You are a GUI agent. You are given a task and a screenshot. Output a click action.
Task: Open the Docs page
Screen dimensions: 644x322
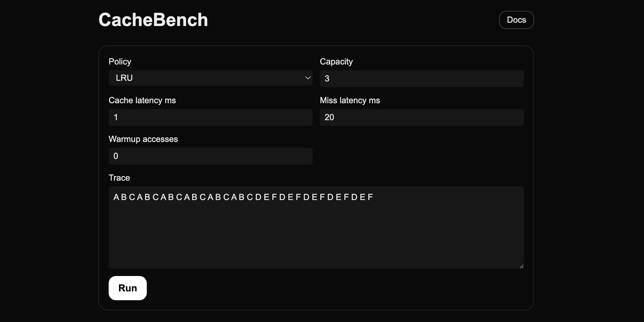pyautogui.click(x=516, y=20)
